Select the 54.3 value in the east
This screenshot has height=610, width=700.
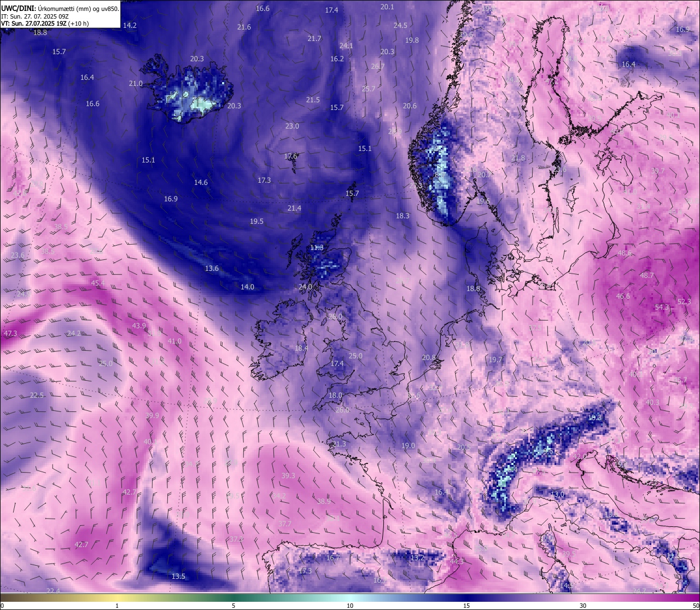(662, 307)
